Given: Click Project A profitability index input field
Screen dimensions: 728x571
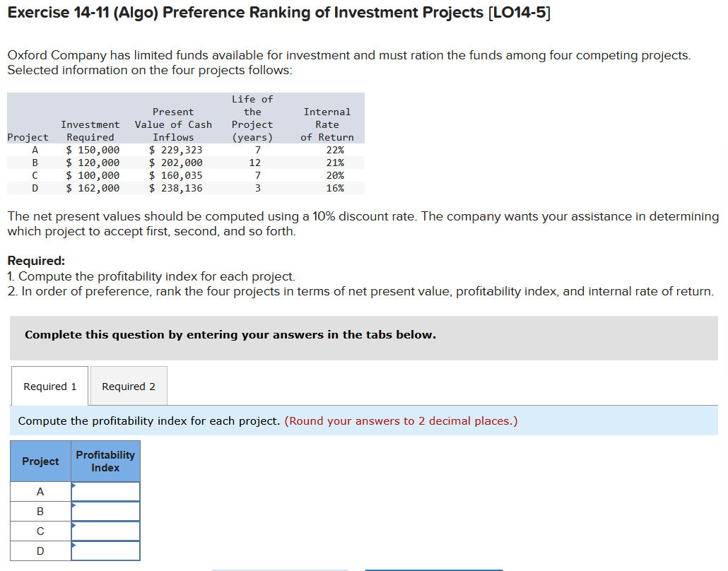Looking at the screenshot, I should [105, 492].
